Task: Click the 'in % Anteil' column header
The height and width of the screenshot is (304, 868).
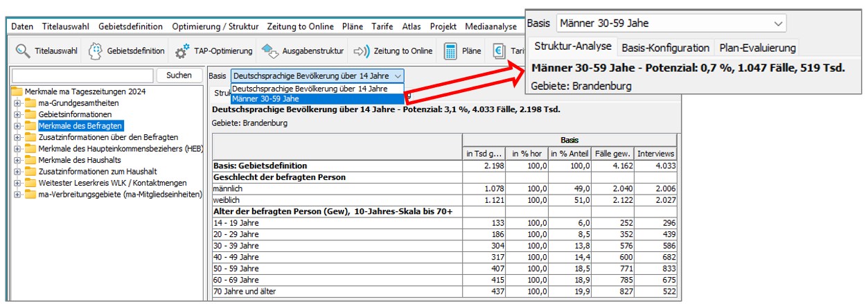Action: click(569, 154)
